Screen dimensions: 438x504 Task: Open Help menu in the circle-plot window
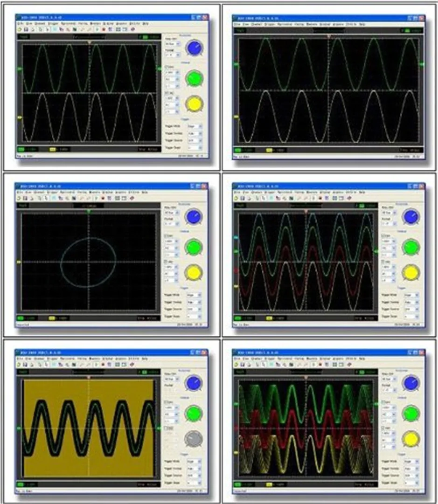tap(145, 192)
